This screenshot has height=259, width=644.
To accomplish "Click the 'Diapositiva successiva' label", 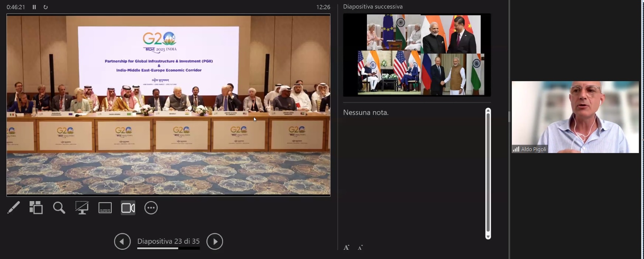I will click(373, 7).
